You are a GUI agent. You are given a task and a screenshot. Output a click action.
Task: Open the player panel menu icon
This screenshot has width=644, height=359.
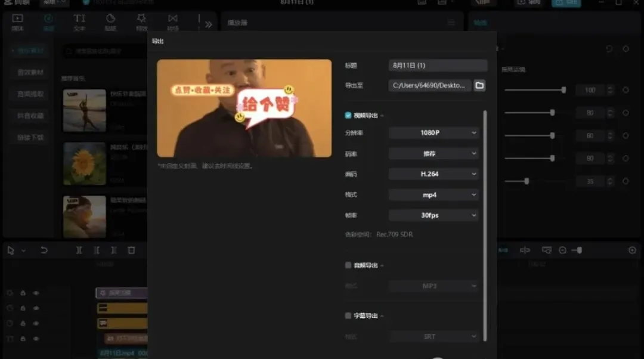click(451, 23)
